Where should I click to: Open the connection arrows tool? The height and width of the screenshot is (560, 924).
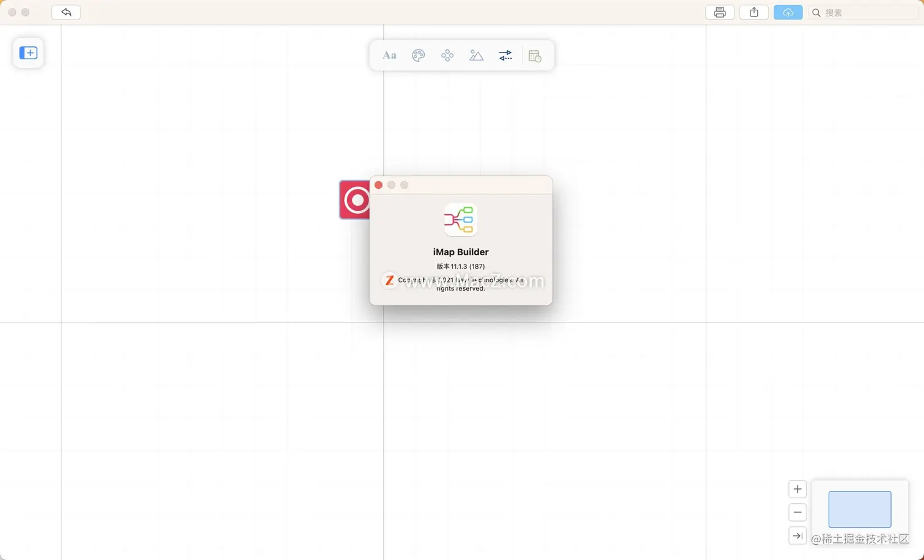(x=505, y=56)
